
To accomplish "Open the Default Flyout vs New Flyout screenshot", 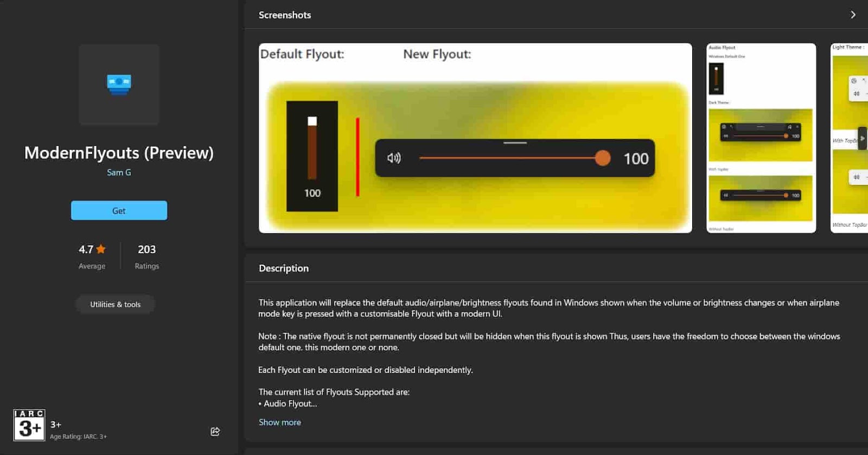I will 475,138.
